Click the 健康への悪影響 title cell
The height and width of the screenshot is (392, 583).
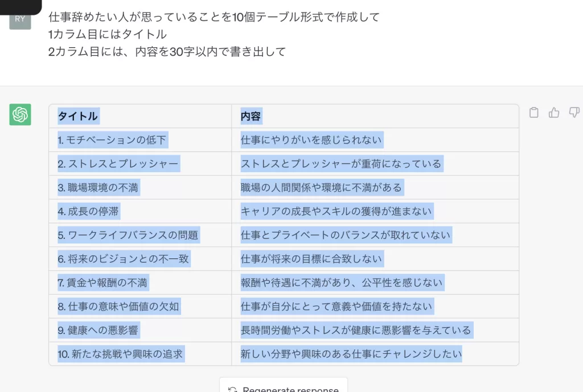[x=98, y=330]
